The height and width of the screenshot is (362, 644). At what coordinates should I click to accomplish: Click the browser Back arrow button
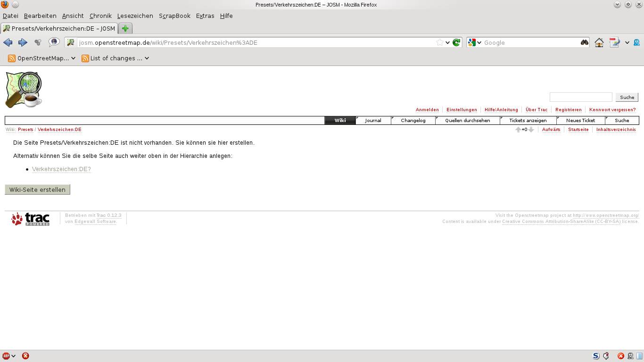click(x=8, y=42)
